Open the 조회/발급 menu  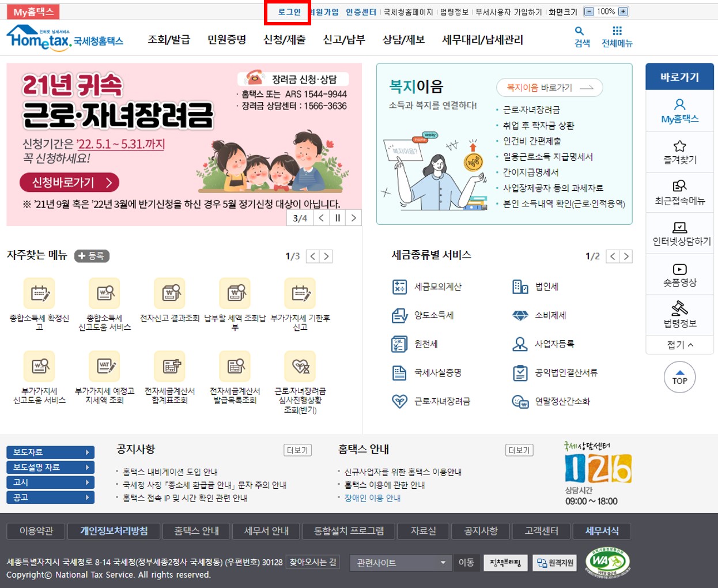coord(169,40)
